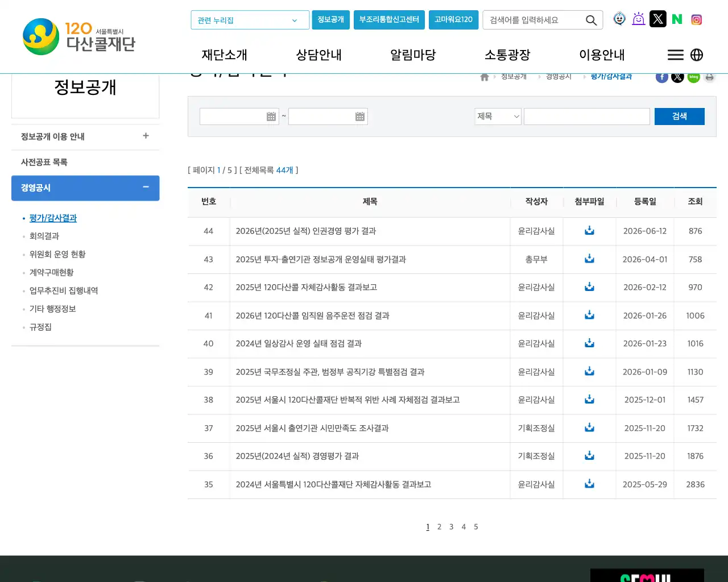
Task: Open post 2024년 일상감사 운영 실태 점검 결과
Action: point(299,343)
